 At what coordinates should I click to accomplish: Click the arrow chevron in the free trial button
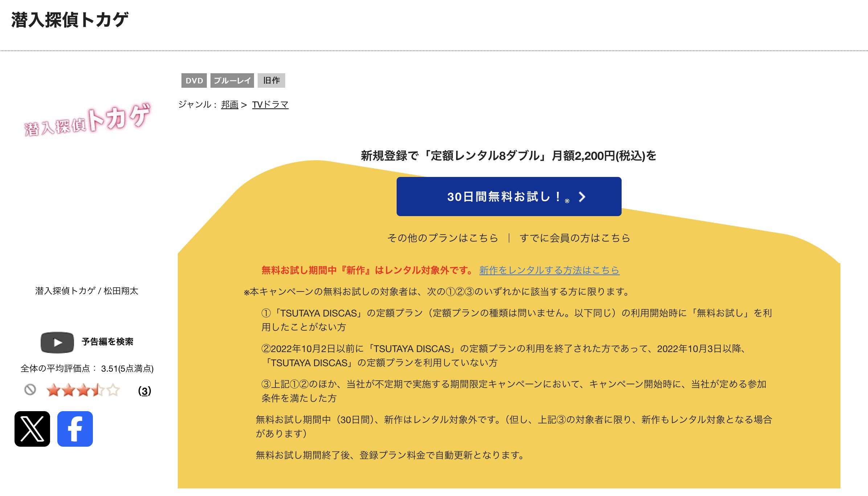[582, 197]
